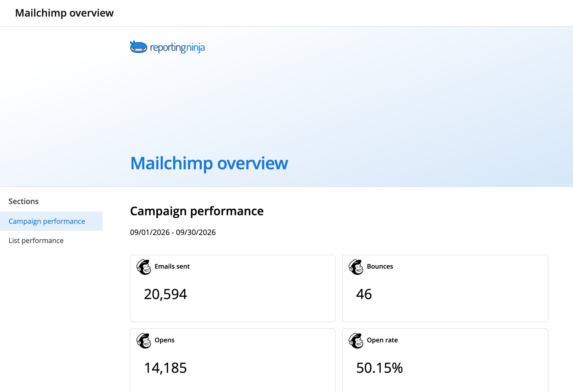Click the Mailchimp overview page header text

click(x=64, y=13)
